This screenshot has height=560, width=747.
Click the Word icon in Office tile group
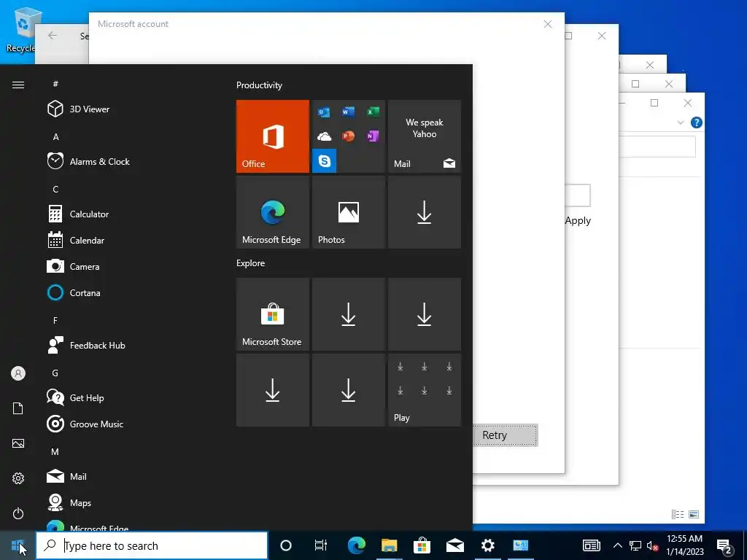349,112
